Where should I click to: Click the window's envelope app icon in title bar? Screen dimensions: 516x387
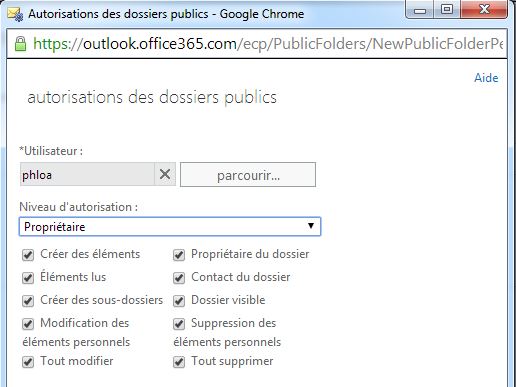(15, 14)
